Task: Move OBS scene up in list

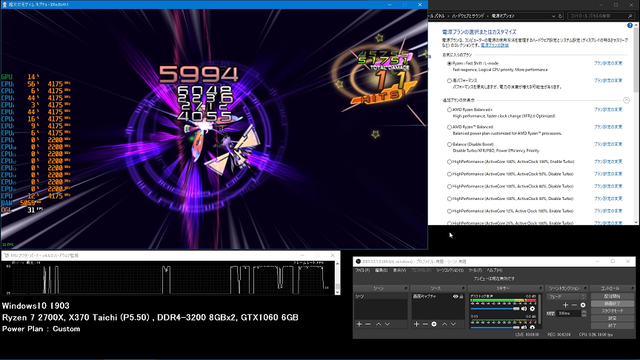Action: coord(378,324)
